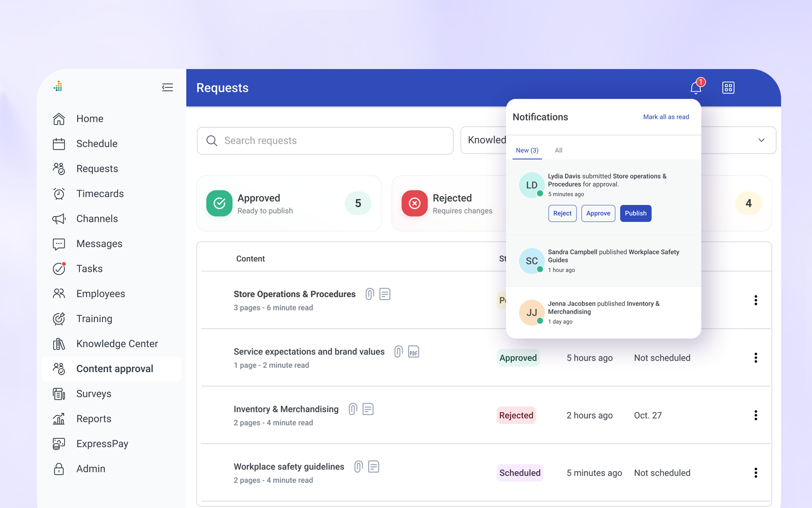The width and height of the screenshot is (812, 508).
Task: Collapse the sidebar using the menu icon
Action: tap(167, 87)
